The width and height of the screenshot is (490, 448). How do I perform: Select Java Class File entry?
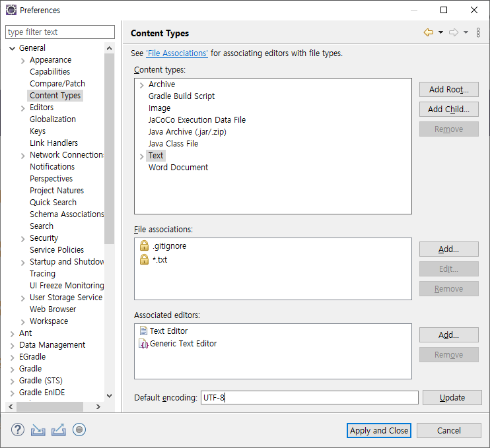pyautogui.click(x=173, y=144)
